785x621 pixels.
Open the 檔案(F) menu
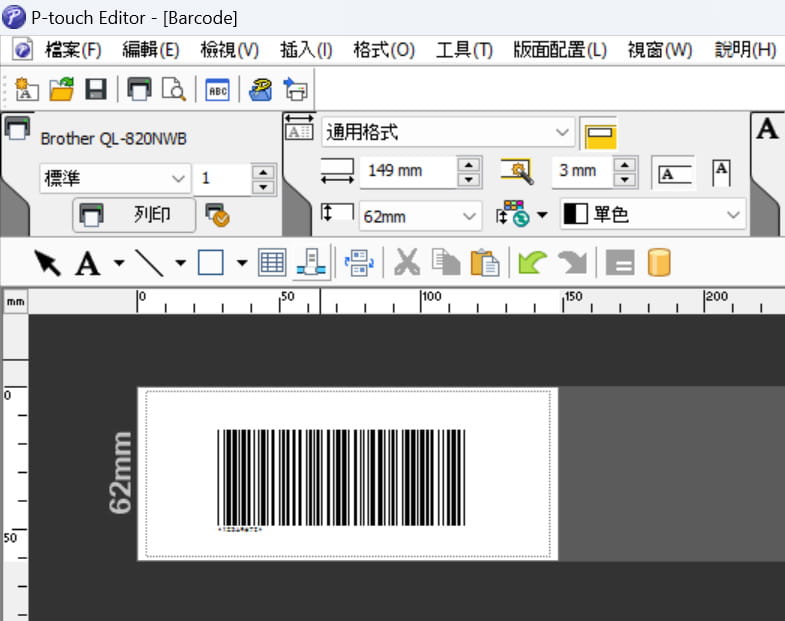73,50
